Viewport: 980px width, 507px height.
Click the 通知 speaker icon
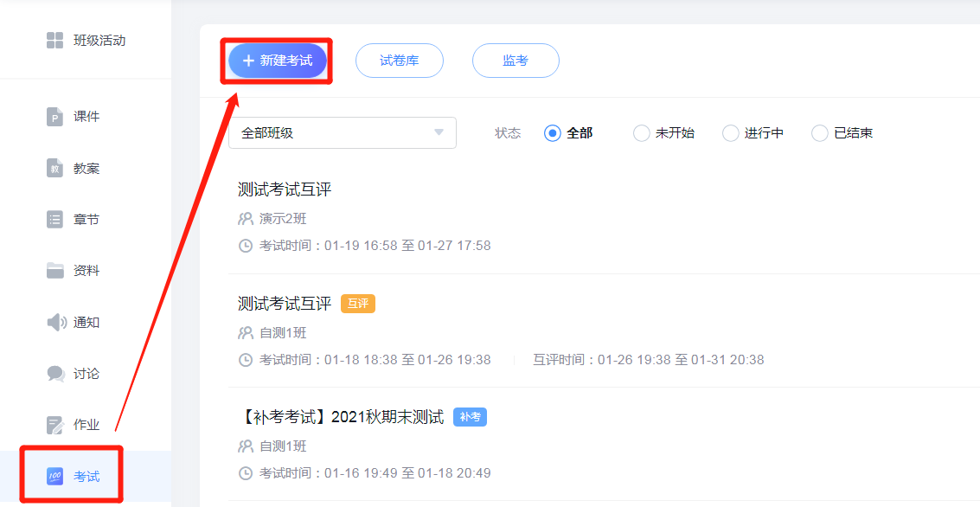pos(55,323)
